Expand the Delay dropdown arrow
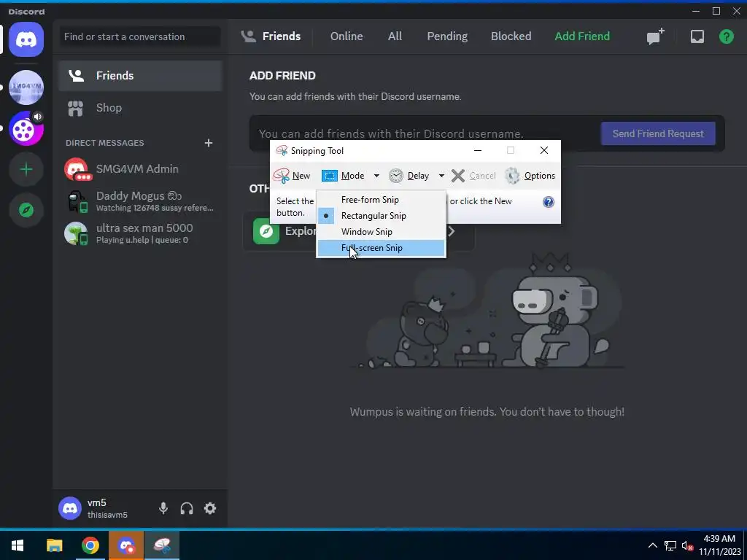Screen dimensions: 747x560 point(441,176)
